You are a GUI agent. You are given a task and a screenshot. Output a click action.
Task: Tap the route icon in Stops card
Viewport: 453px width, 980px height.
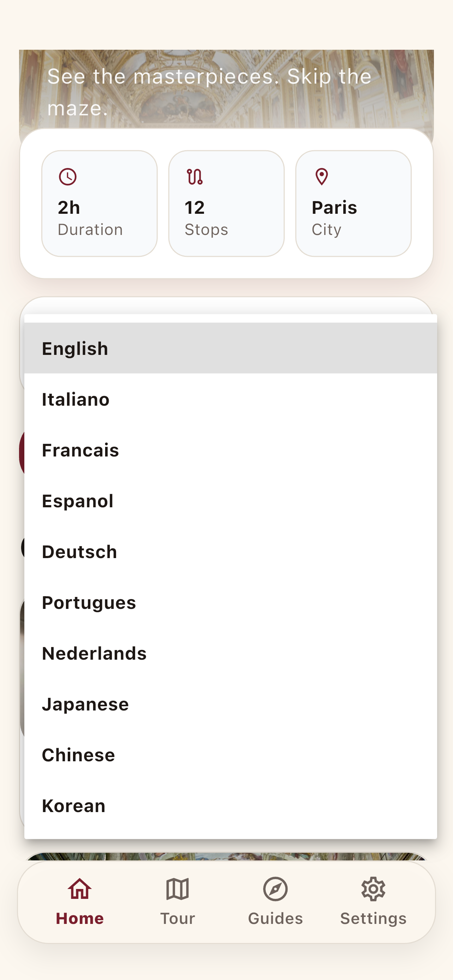[x=195, y=177]
